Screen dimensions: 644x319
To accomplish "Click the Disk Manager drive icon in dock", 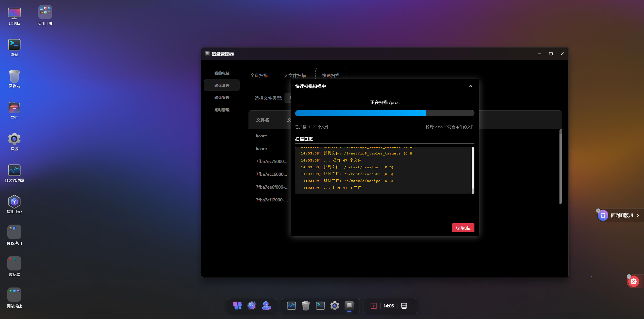I will [x=349, y=306].
